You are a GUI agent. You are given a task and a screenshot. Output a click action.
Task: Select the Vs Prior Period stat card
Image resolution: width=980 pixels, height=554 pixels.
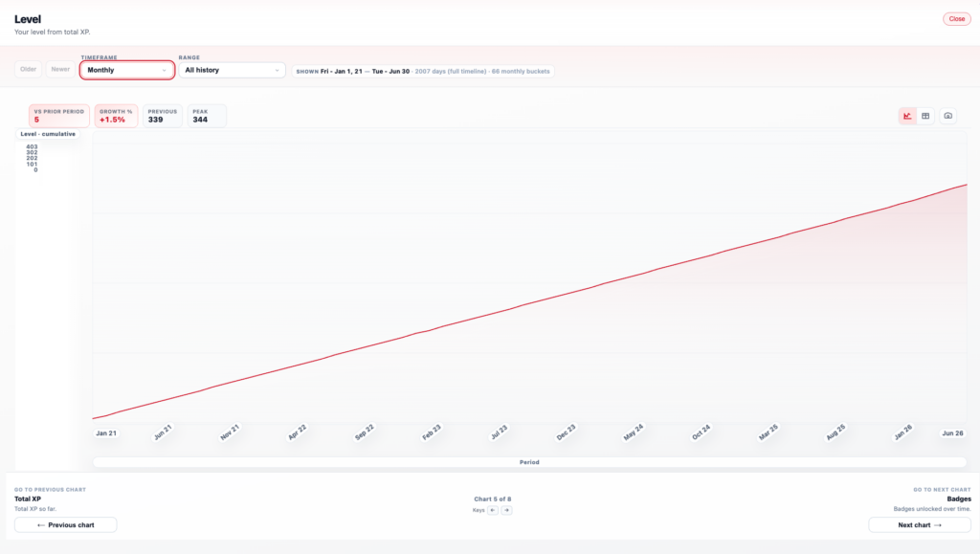pyautogui.click(x=59, y=116)
